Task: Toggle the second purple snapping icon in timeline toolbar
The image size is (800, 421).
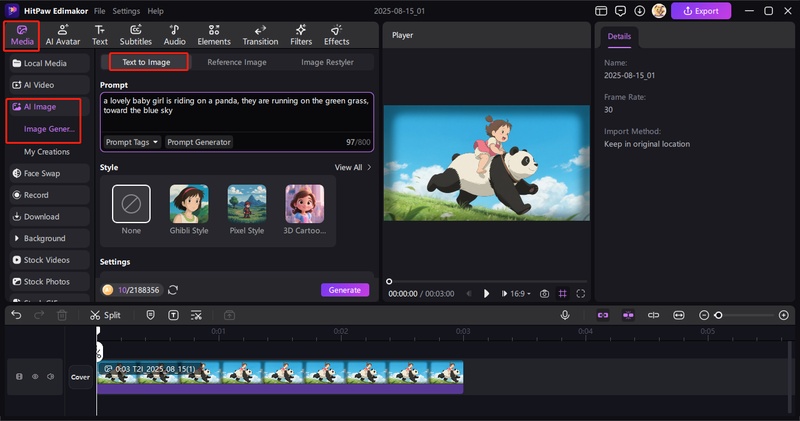Action: click(x=628, y=315)
